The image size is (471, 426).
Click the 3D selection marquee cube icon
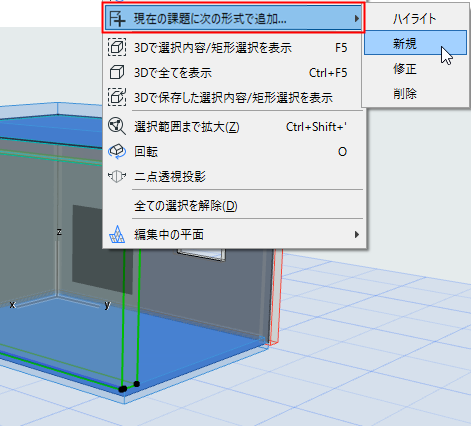pos(117,47)
